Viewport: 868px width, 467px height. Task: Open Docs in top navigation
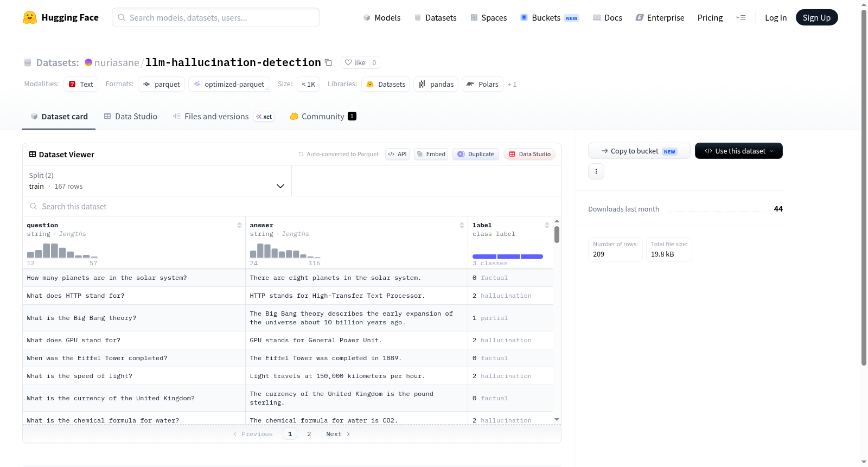(607, 17)
